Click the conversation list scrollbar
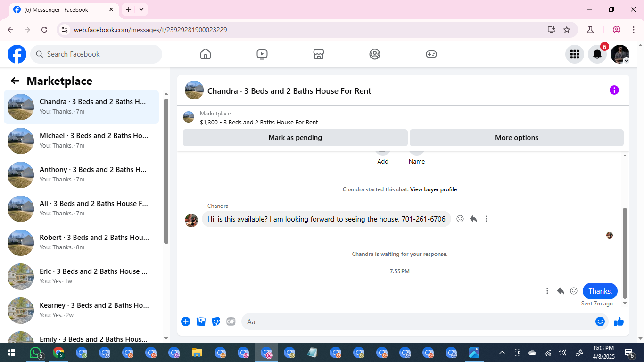 click(x=166, y=171)
